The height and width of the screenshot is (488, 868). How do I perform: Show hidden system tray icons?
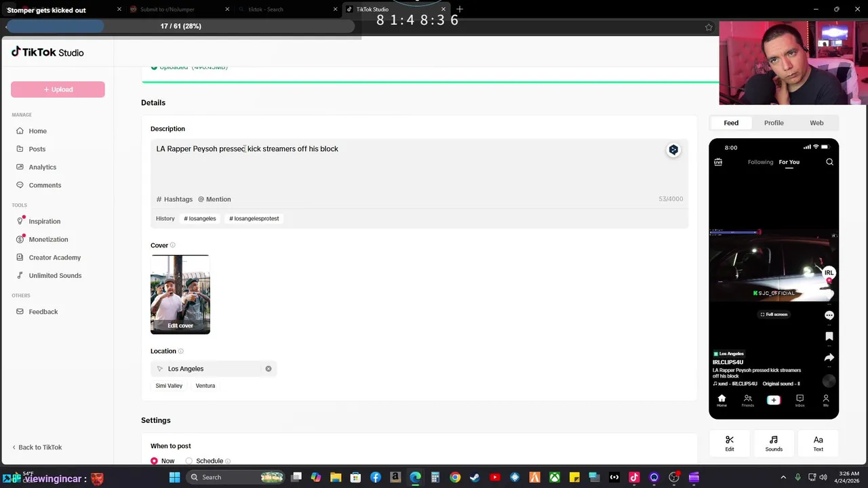click(783, 477)
